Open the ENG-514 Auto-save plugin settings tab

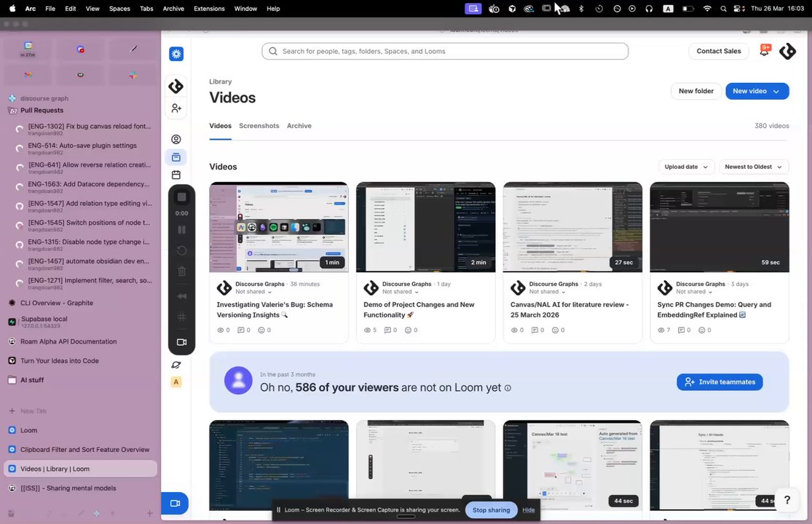coord(83,148)
